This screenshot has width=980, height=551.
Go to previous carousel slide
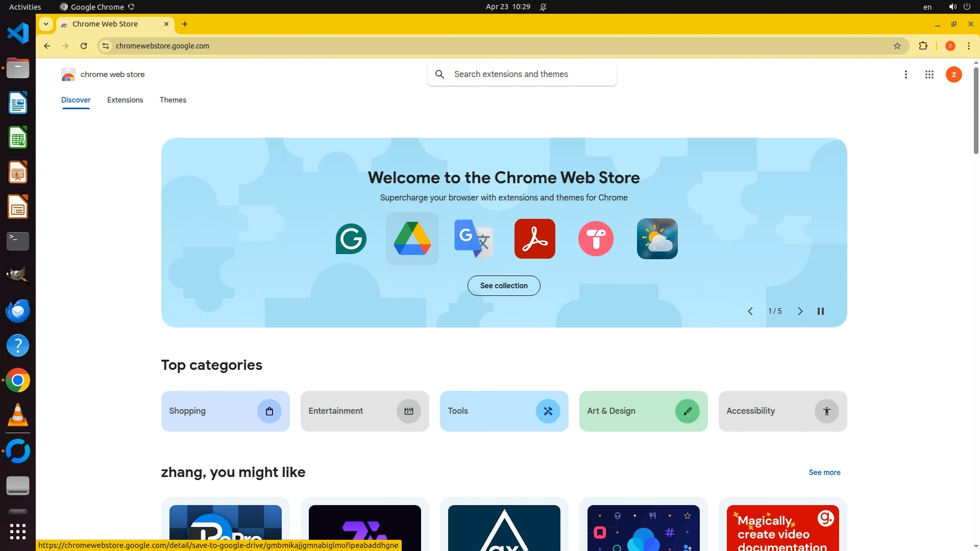coord(750,311)
